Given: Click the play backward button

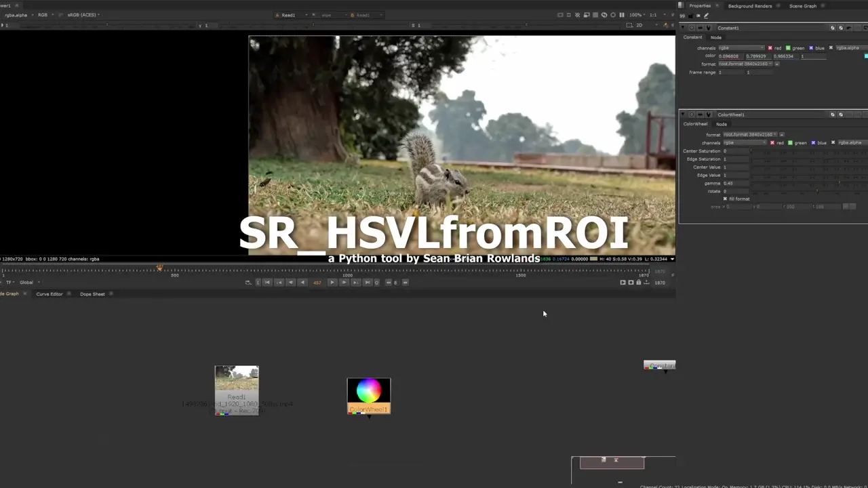Looking at the screenshot, I should pyautogui.click(x=302, y=283).
